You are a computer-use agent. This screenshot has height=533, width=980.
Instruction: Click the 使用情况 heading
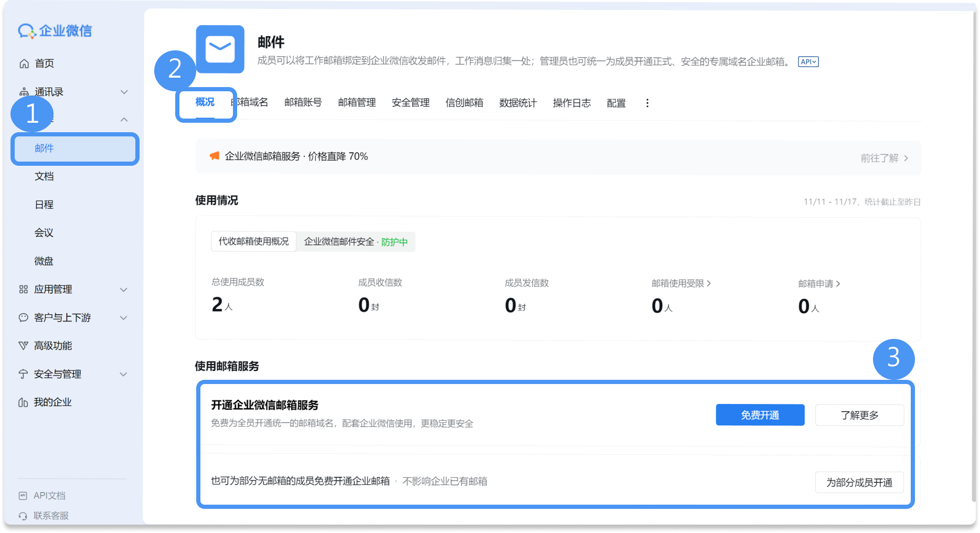click(217, 200)
